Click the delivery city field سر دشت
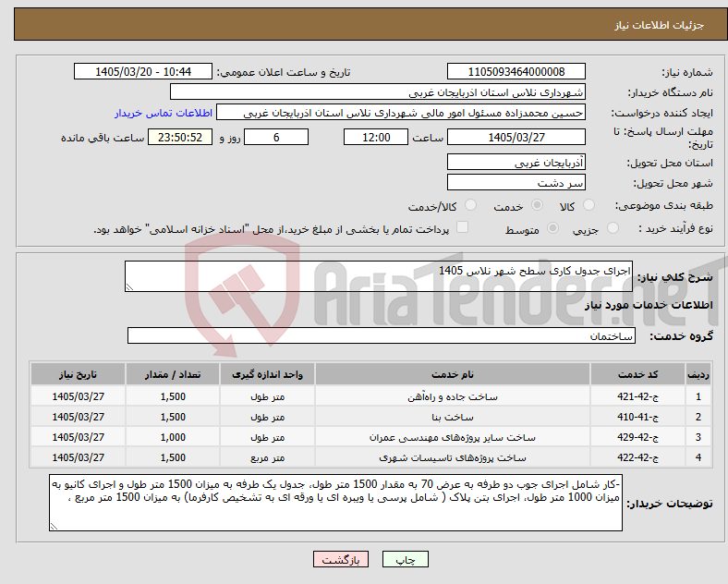Viewport: 728px width, 584px height. 516,182
